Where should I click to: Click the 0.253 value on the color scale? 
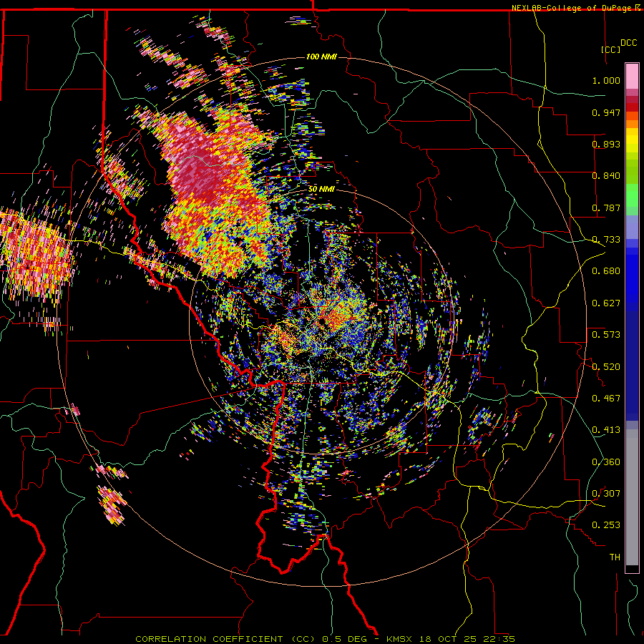coord(606,525)
